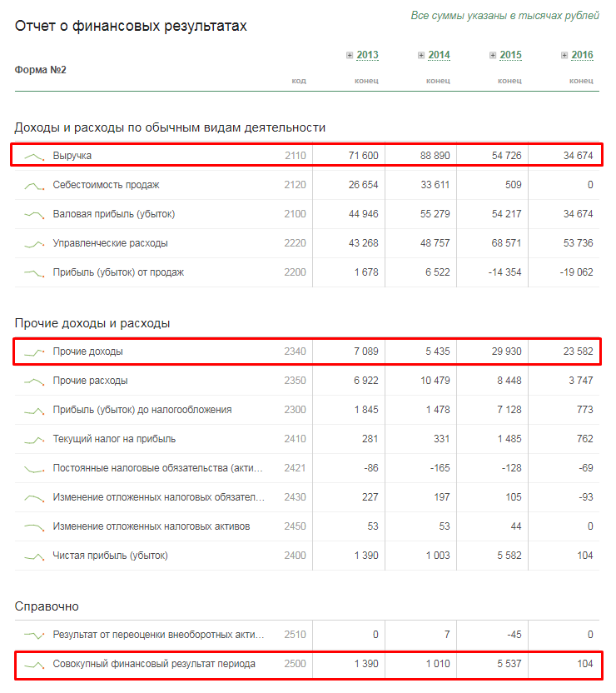Click the Справочно section heading
This screenshot has width=616, height=693.
point(47,607)
